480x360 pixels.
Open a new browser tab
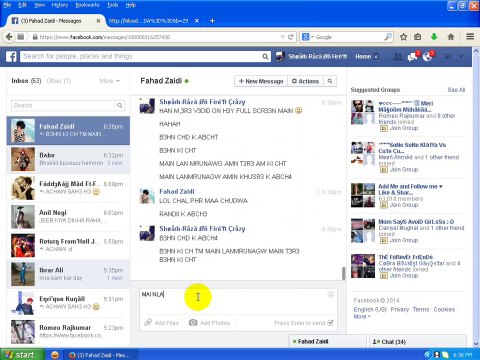coord(212,21)
